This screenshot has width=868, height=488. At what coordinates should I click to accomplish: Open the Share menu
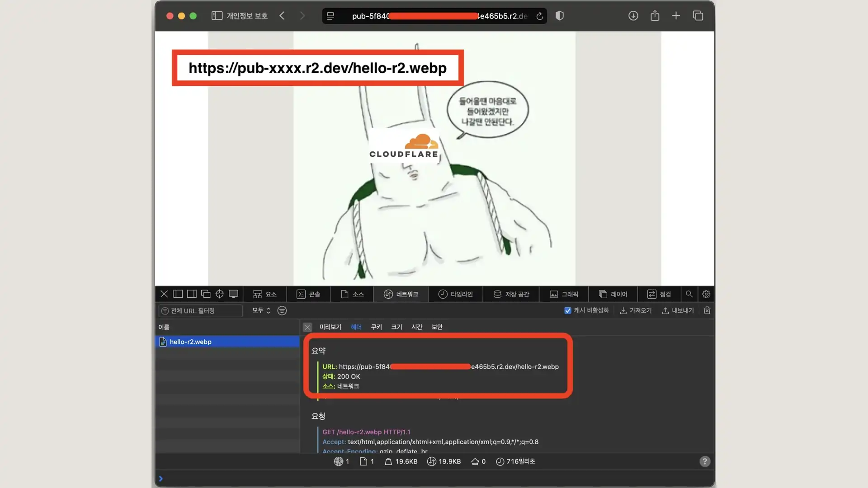coord(655,15)
